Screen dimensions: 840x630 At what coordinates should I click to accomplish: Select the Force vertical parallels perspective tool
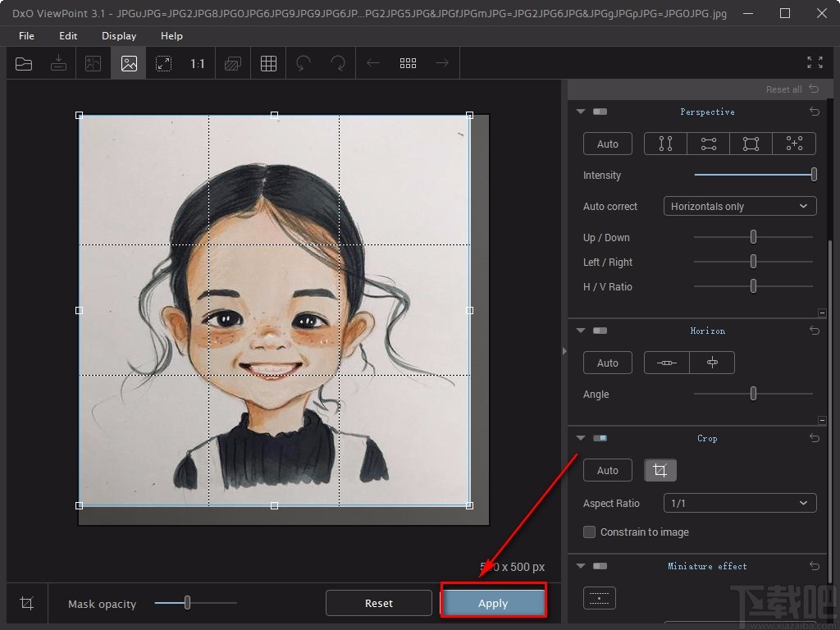click(x=665, y=144)
